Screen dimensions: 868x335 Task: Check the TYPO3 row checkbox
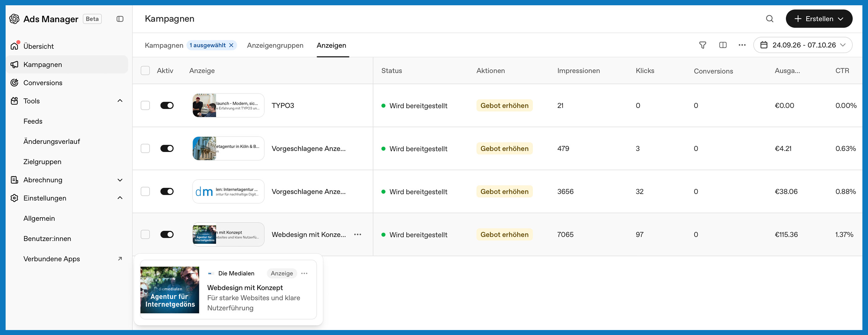145,105
